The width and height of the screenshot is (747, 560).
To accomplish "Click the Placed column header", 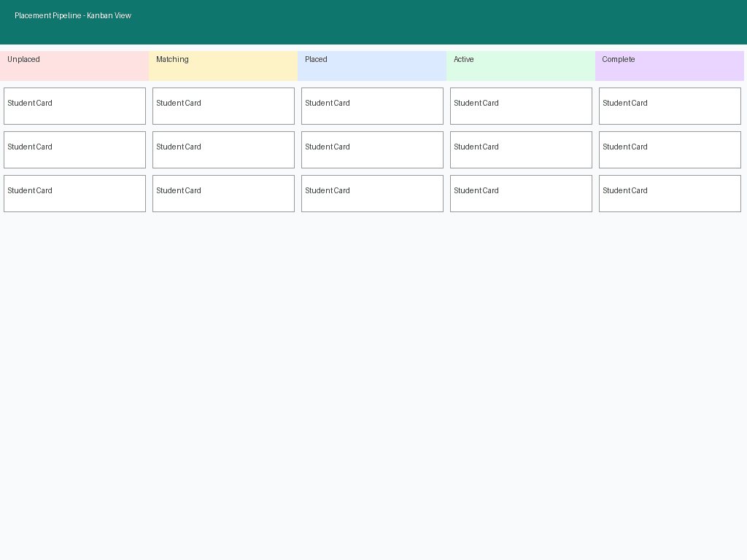I will click(372, 66).
